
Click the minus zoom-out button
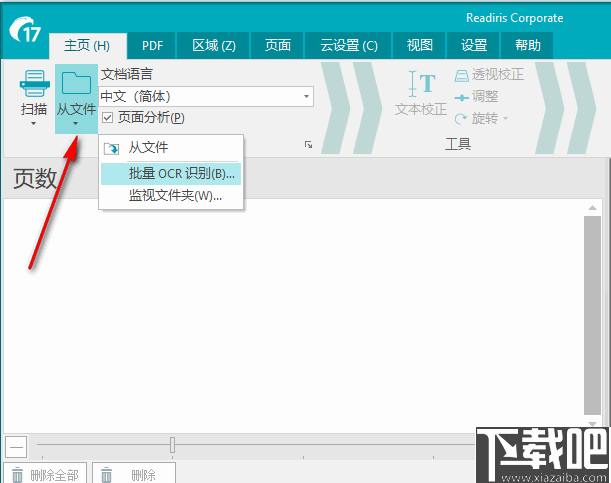point(16,447)
